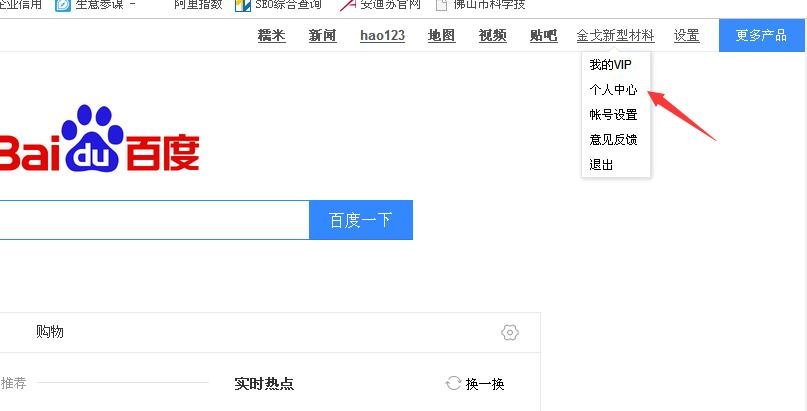Click the 安迪苏官网 bookmark icon
Image resolution: width=807 pixels, height=411 pixels.
pyautogui.click(x=348, y=5)
